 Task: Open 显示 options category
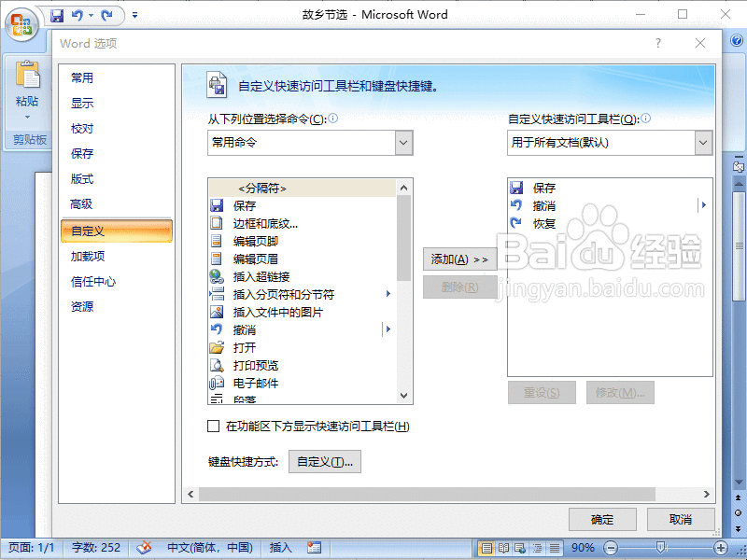[116, 103]
